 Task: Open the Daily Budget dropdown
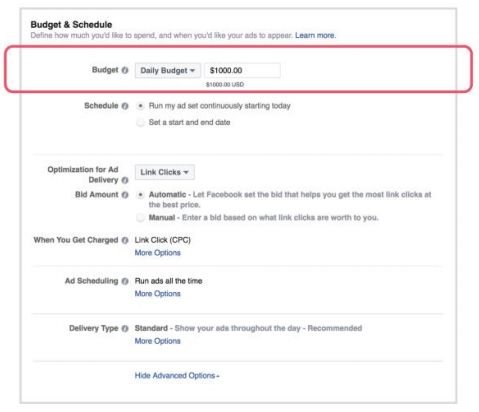(x=168, y=70)
